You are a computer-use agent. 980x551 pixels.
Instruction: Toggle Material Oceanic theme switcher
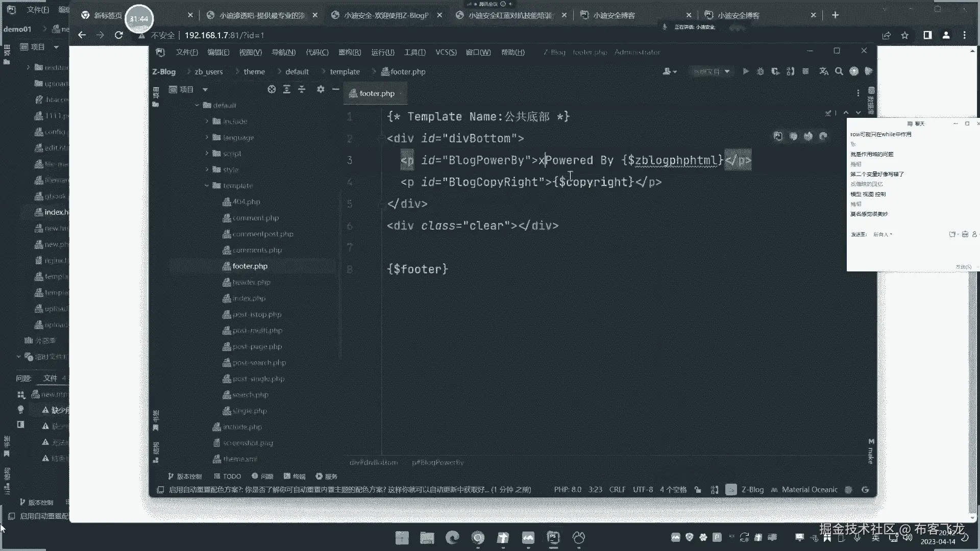tap(809, 490)
